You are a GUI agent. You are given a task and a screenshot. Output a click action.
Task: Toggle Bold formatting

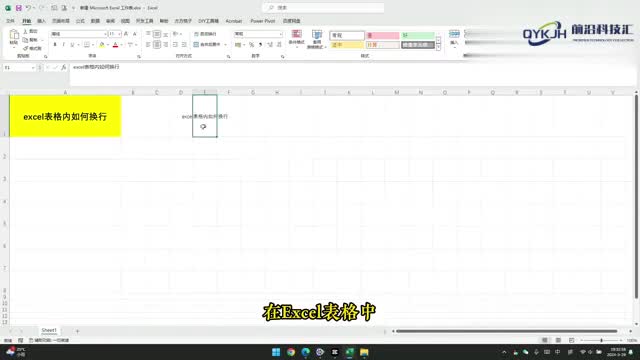[x=55, y=44]
